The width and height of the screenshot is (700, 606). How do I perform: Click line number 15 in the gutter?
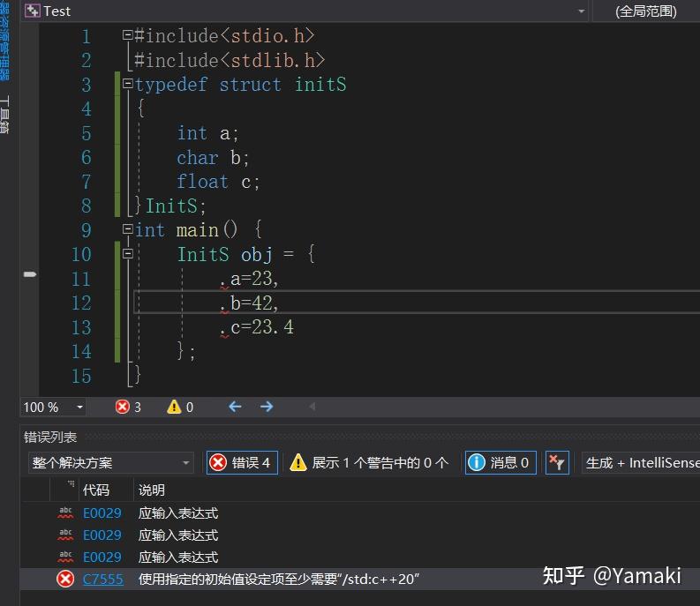click(81, 376)
